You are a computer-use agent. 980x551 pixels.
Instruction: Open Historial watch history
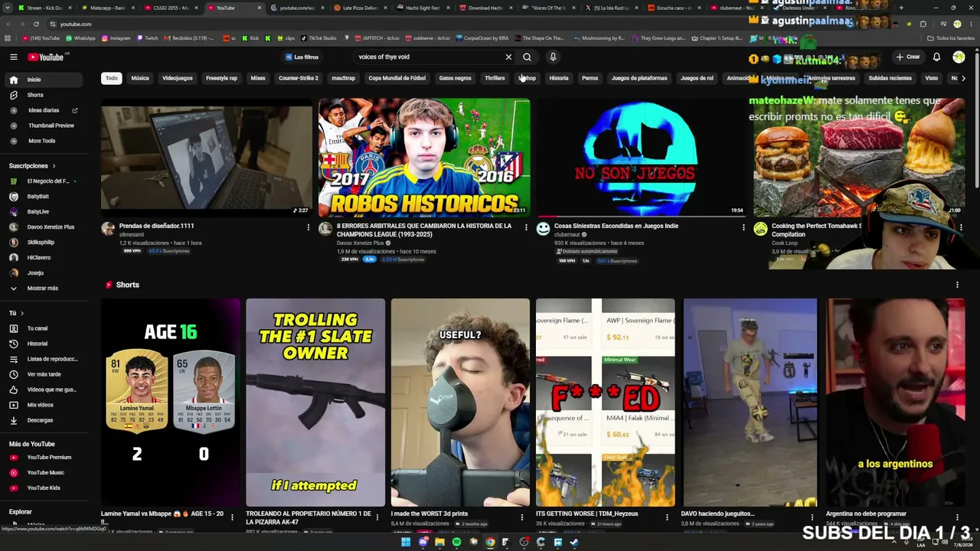coord(44,344)
